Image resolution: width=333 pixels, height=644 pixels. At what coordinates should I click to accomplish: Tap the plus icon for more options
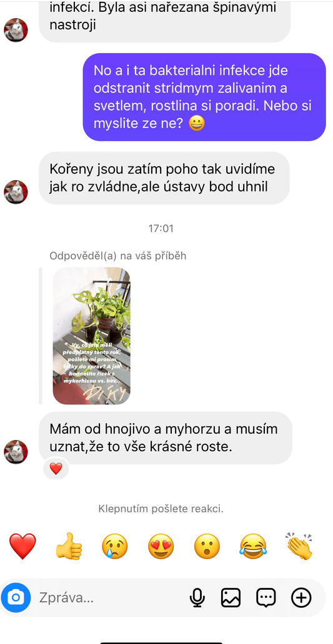(301, 598)
